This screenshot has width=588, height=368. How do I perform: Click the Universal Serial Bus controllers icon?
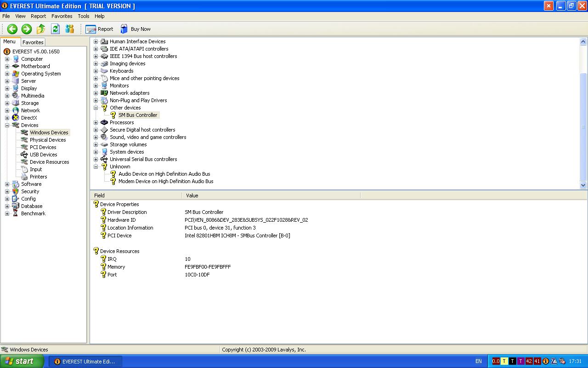click(104, 159)
